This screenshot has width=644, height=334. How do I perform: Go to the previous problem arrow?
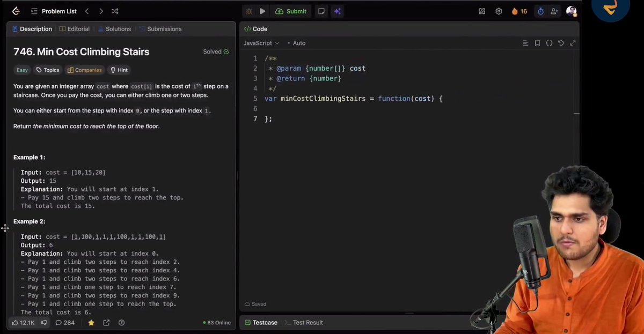coord(87,11)
